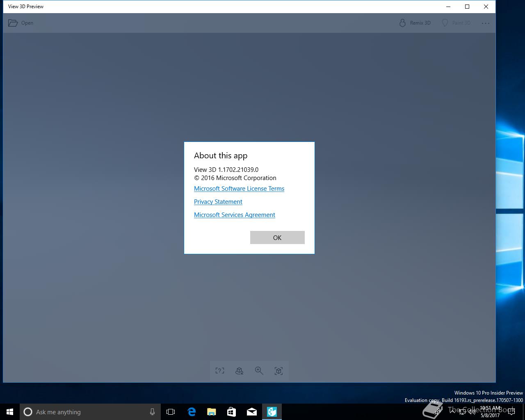Open File Explorer from the taskbar
Viewport: 525px width, 420px height.
click(x=212, y=412)
